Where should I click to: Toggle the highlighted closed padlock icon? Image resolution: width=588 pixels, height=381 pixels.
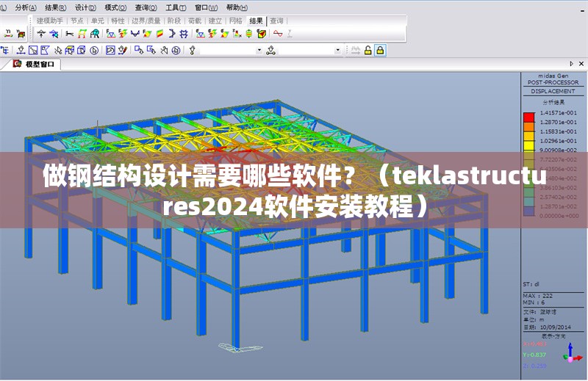[380, 50]
